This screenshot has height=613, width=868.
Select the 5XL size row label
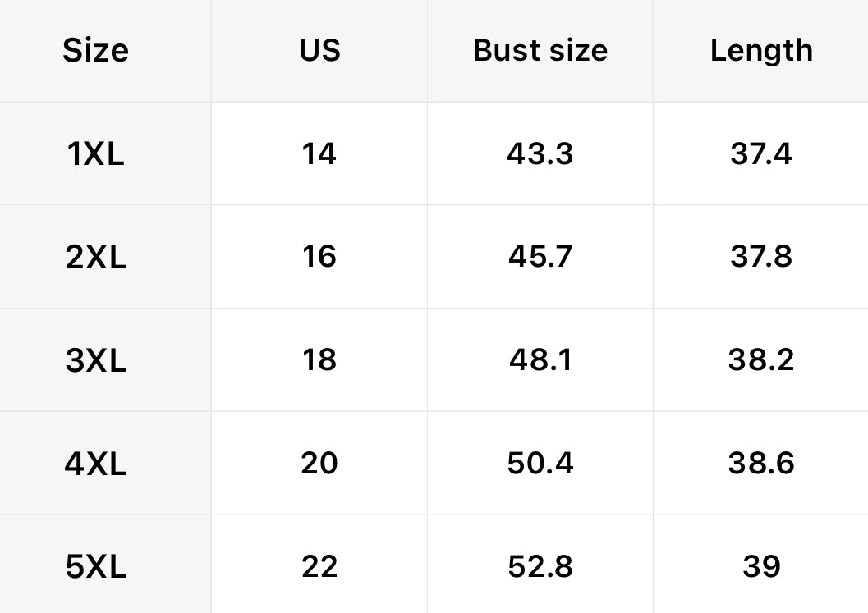coord(96,567)
